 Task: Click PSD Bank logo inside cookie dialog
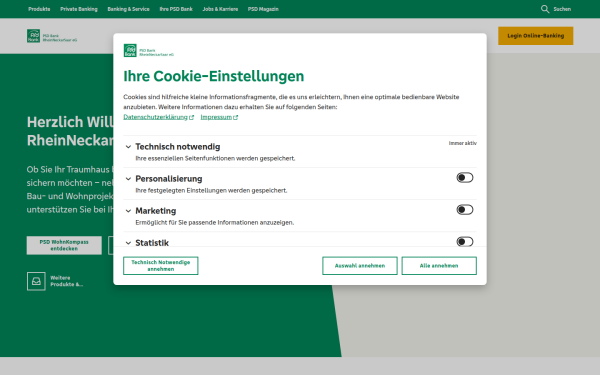point(149,51)
